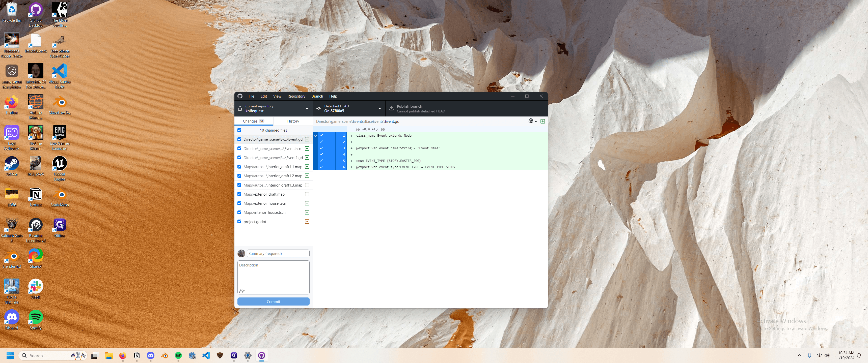Open the Detached HEAD branch dropdown

(349, 108)
